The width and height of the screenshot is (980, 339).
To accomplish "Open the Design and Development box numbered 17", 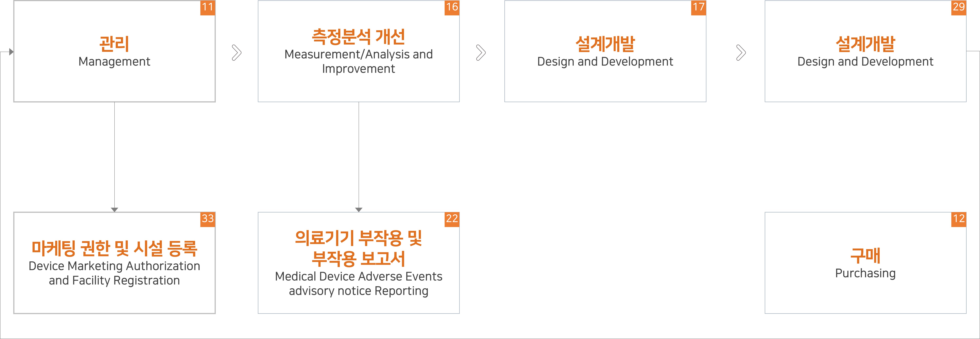I will [605, 51].
